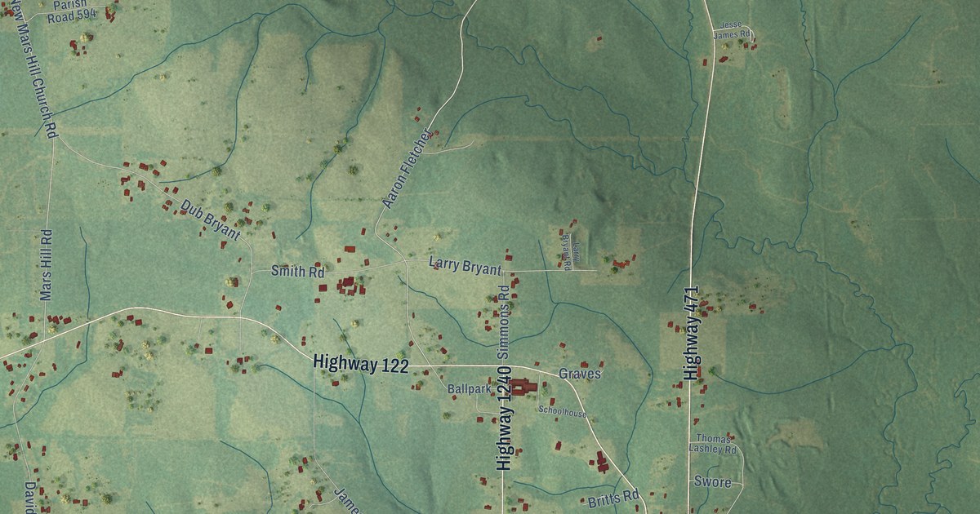Viewport: 980px width, 514px height.
Task: Click the Britt's Rd label
Action: pos(613,498)
